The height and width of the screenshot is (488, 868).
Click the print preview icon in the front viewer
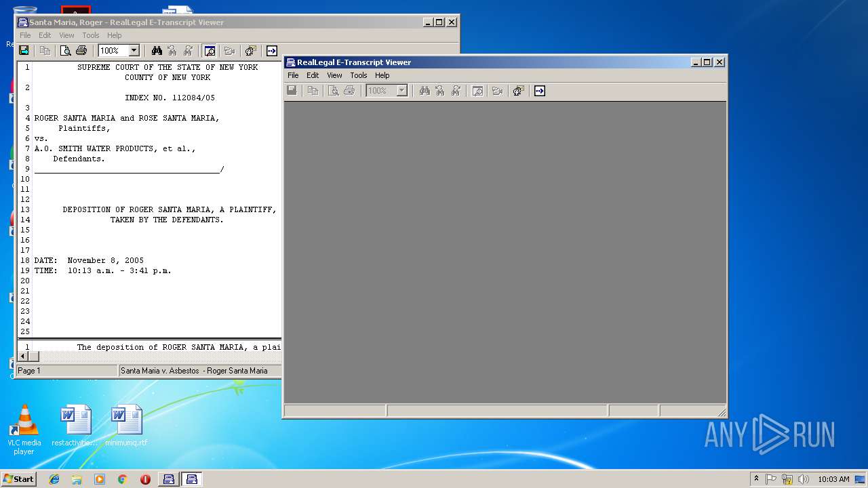click(x=334, y=91)
